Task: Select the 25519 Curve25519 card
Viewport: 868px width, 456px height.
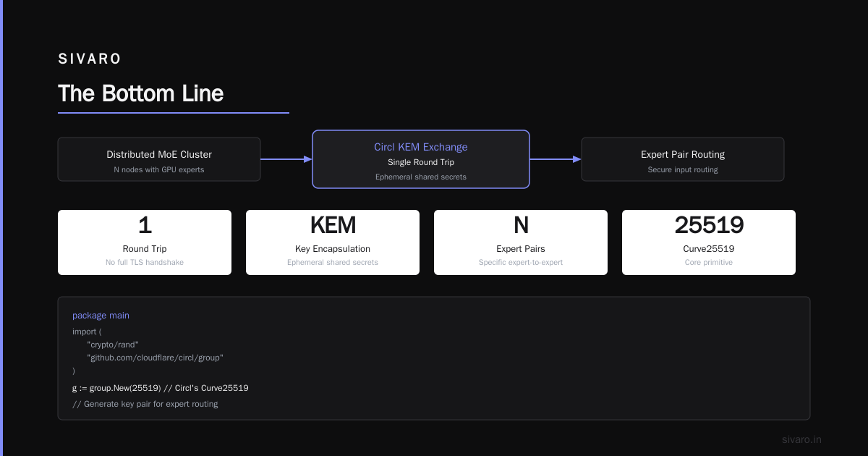Action: click(x=709, y=242)
